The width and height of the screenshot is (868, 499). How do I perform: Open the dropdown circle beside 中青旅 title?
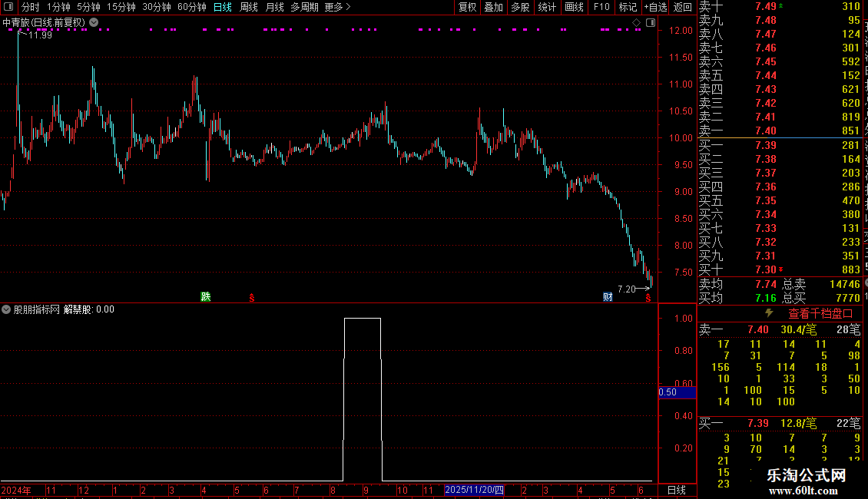point(94,22)
